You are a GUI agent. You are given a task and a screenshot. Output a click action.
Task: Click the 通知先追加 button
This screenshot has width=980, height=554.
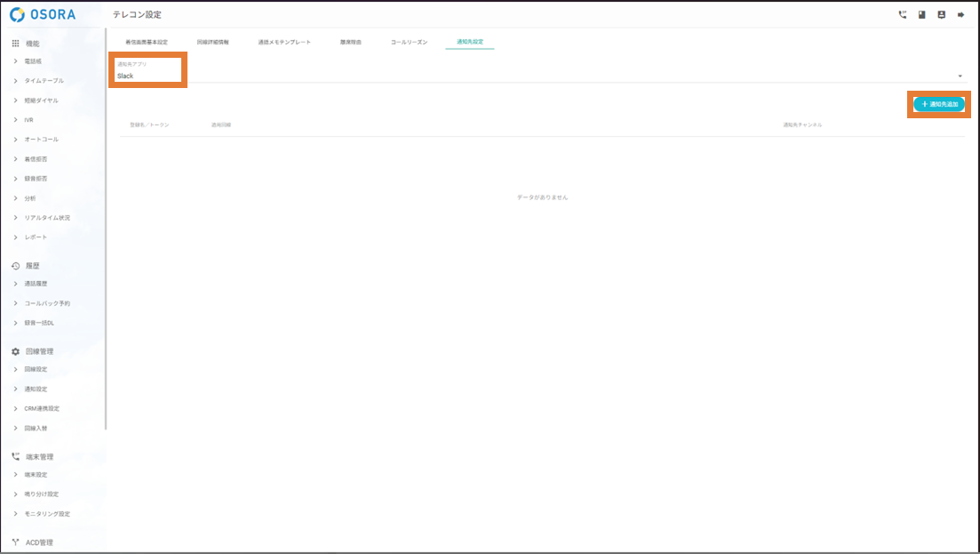point(938,105)
